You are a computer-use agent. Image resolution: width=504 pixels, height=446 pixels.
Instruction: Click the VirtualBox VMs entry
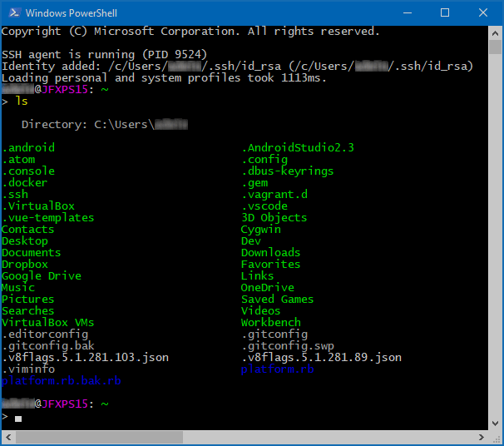click(x=48, y=323)
